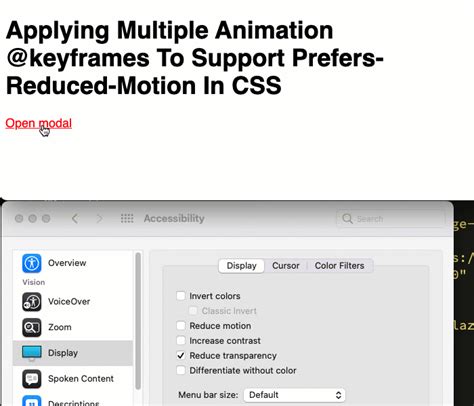
Task: Close the Accessibility window
Action: click(19, 219)
